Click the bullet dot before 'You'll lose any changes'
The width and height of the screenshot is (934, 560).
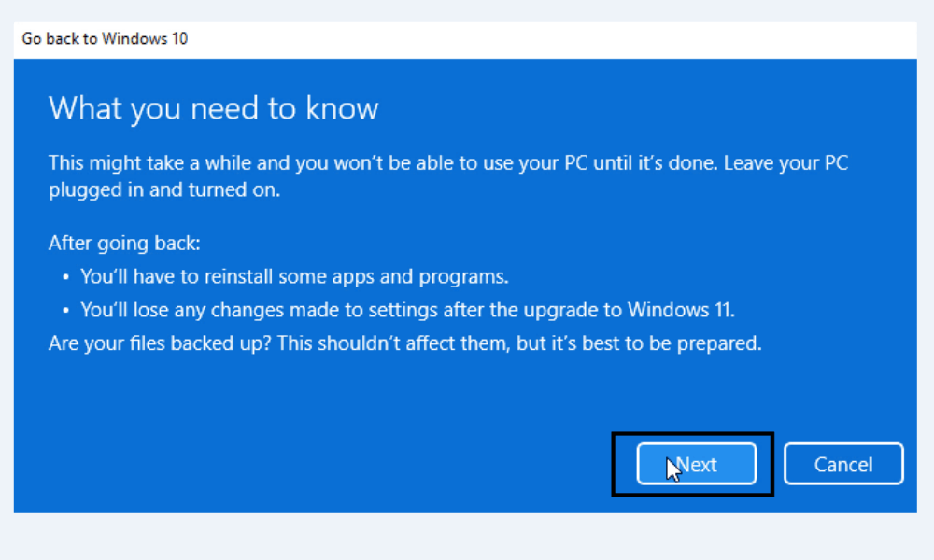point(66,311)
